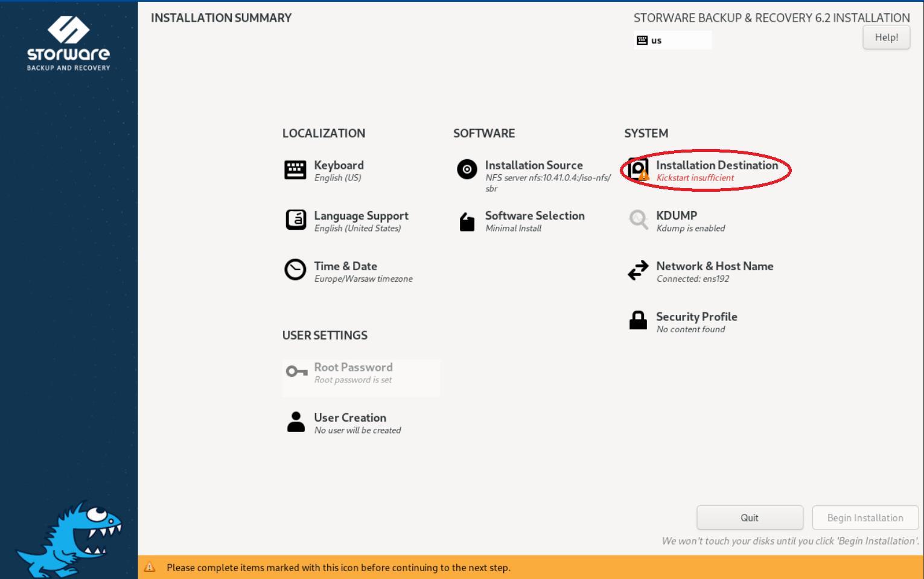Click the Installation Source disc icon
The image size is (924, 579).
point(467,170)
